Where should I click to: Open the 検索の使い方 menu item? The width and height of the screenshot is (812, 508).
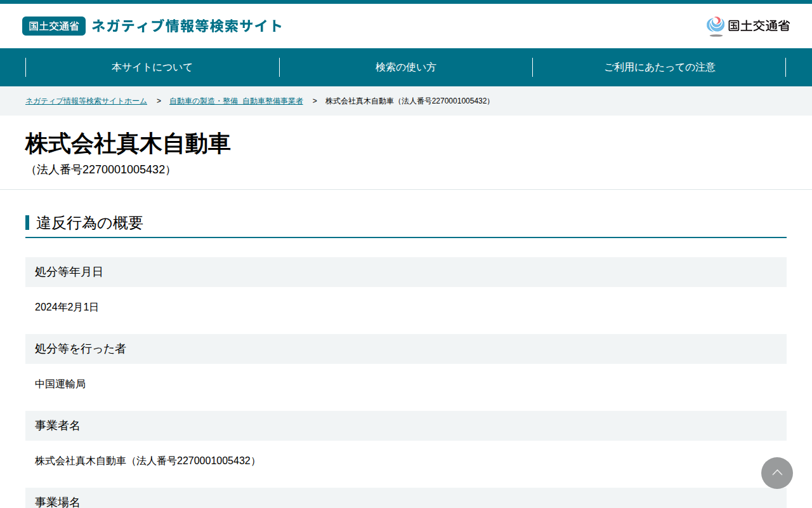pos(406,67)
